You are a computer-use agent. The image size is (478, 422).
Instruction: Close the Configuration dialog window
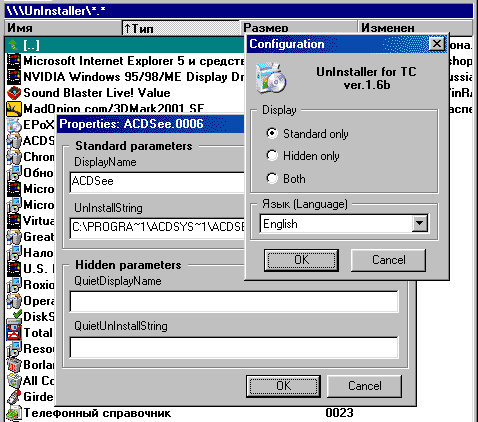[x=436, y=44]
